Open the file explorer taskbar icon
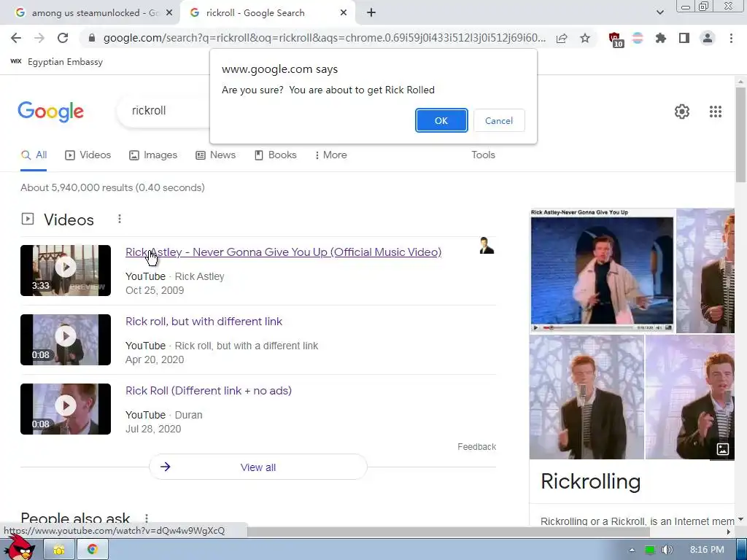This screenshot has width=747, height=560. click(59, 550)
